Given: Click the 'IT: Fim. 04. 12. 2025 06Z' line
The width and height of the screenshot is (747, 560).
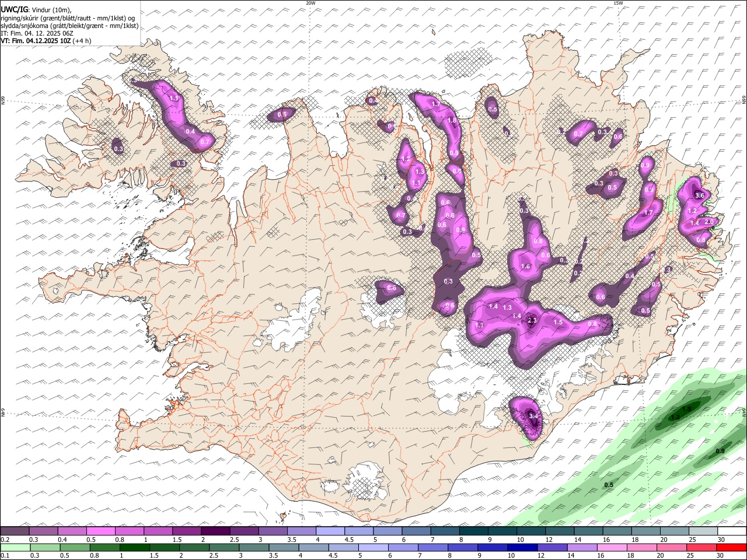Looking at the screenshot, I should tap(37, 34).
